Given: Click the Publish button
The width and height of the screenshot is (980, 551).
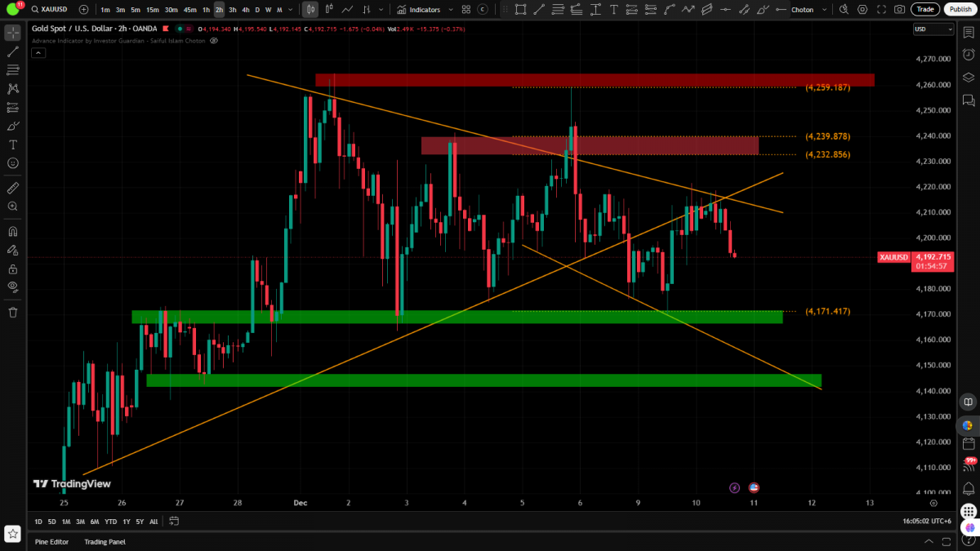Looking at the screenshot, I should point(959,10).
